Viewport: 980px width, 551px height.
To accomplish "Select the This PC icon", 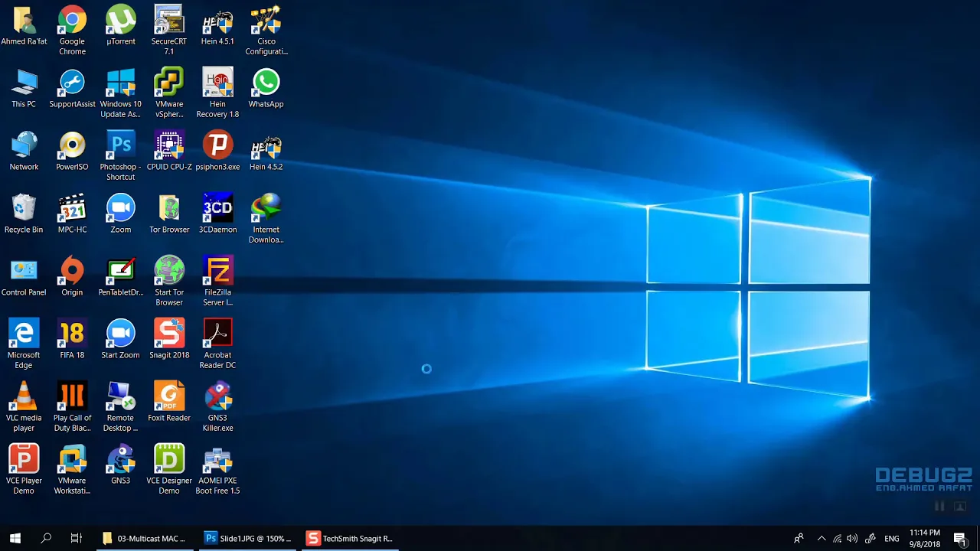I will point(24,88).
